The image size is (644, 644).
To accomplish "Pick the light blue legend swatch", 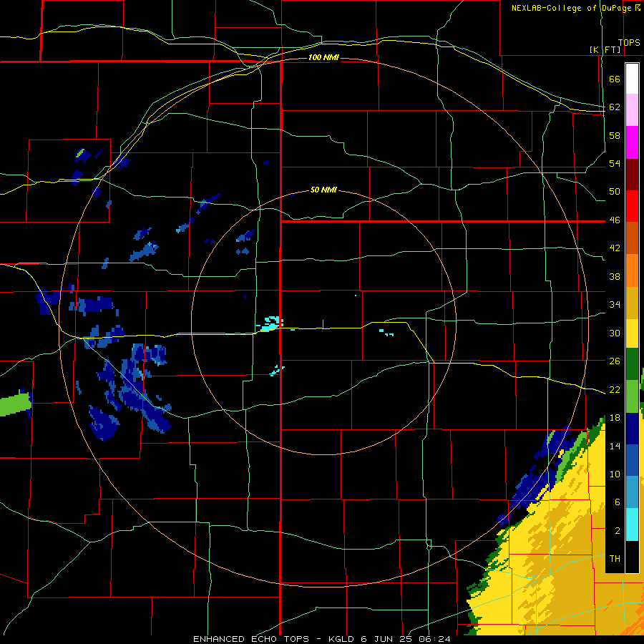I will point(632,492).
